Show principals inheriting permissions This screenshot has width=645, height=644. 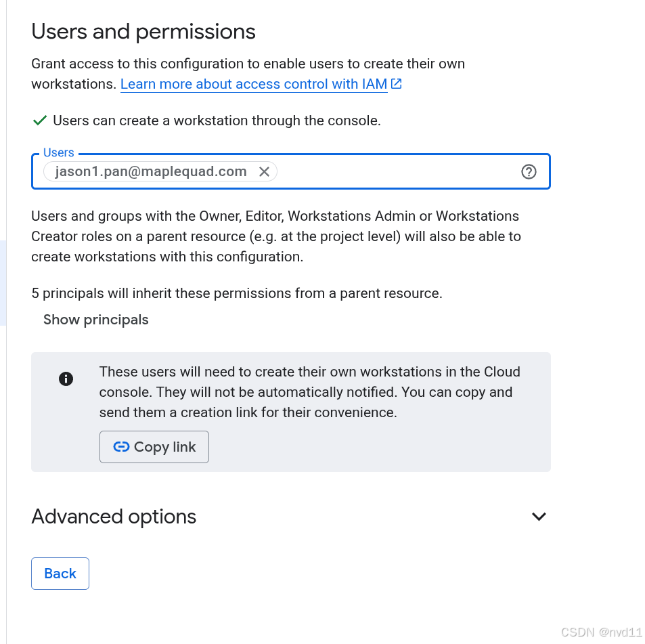96,320
